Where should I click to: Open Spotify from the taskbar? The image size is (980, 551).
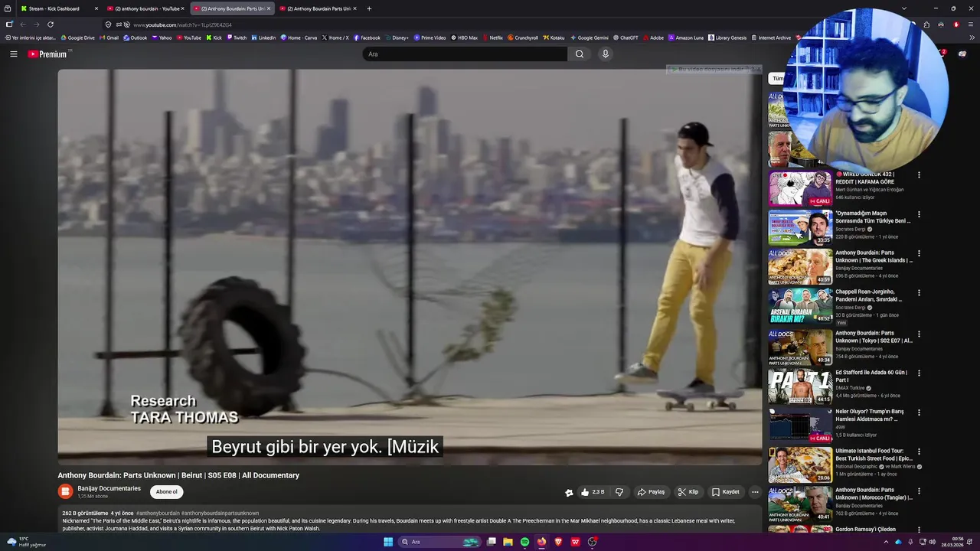coord(524,542)
